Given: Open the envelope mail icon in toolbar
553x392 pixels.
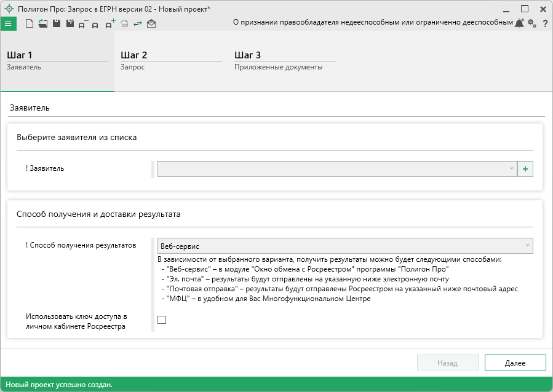Looking at the screenshot, I should click(x=151, y=24).
